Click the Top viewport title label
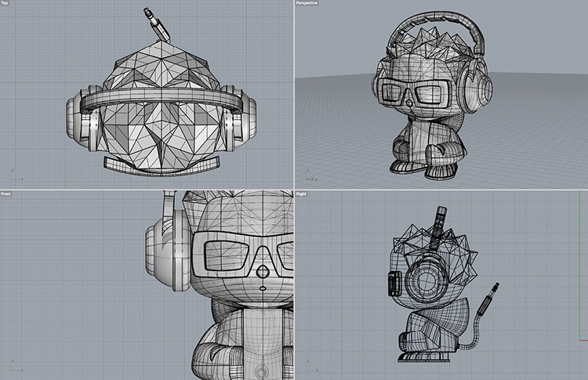The height and width of the screenshot is (380, 588). (x=5, y=4)
